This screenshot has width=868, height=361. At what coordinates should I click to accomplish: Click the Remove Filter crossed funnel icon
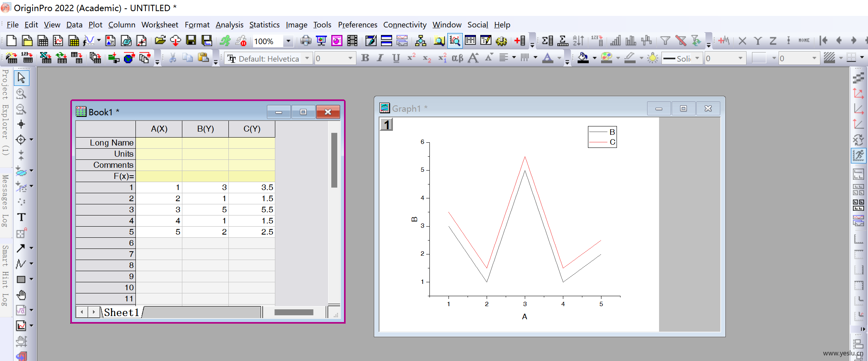click(x=680, y=41)
